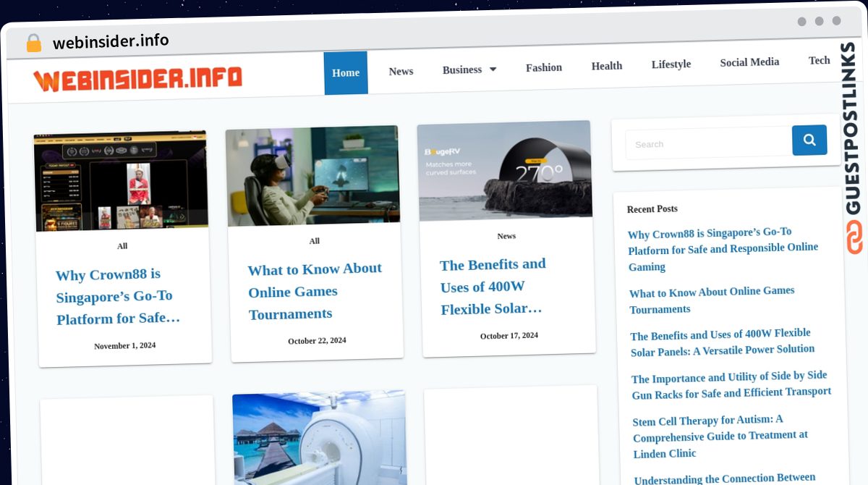The height and width of the screenshot is (485, 868).
Task: Expand the Business menu dropdown arrow
Action: 493,69
